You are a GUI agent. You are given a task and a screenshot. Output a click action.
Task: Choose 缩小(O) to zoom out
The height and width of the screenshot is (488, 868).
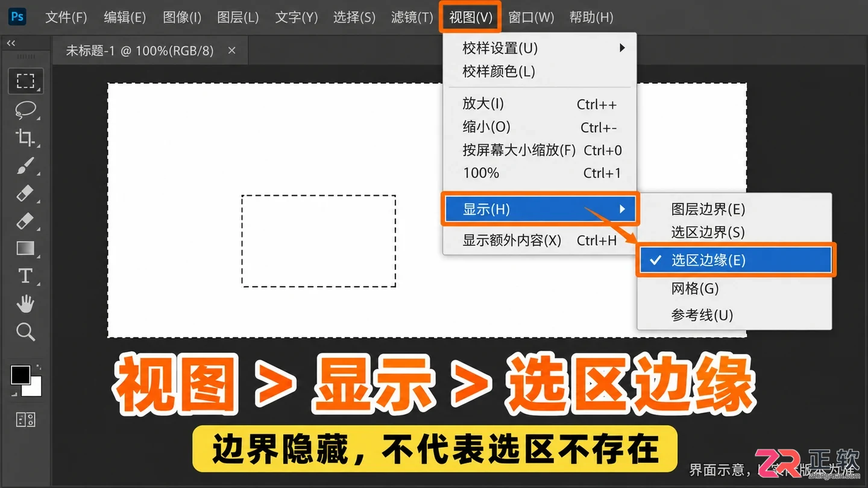click(539, 127)
